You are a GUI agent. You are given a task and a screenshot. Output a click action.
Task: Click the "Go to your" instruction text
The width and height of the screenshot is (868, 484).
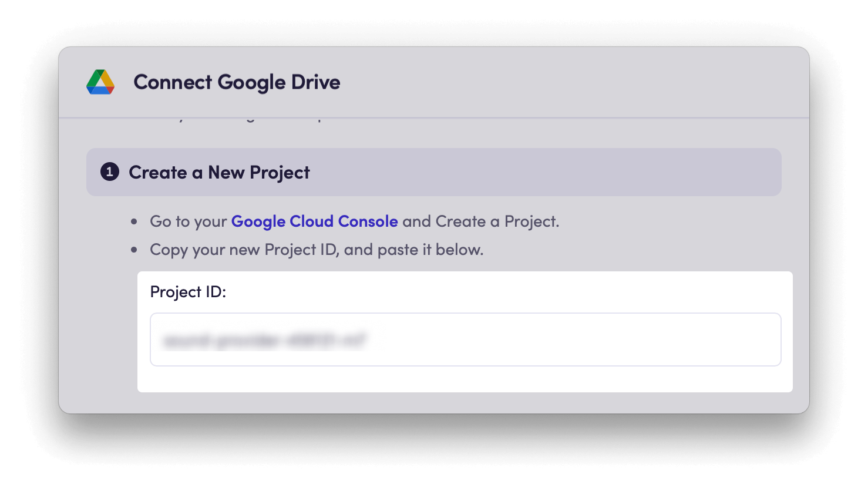pos(188,221)
